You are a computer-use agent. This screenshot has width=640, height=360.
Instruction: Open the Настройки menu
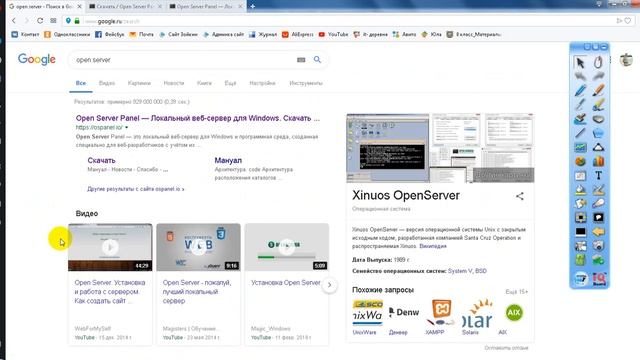point(262,83)
